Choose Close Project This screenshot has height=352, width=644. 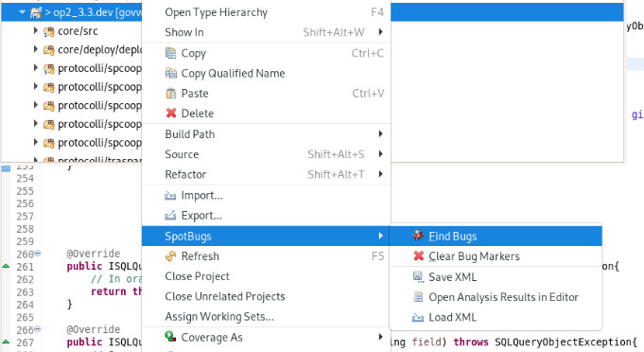pyautogui.click(x=266, y=276)
